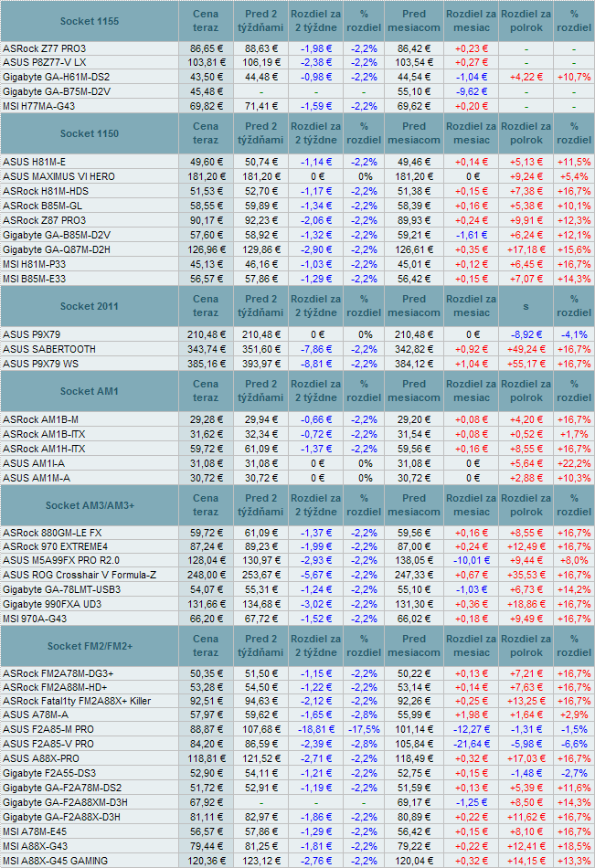595x868 pixels.
Task: Click ASUS P8Z77-V LX motherboard name
Action: coord(44,62)
